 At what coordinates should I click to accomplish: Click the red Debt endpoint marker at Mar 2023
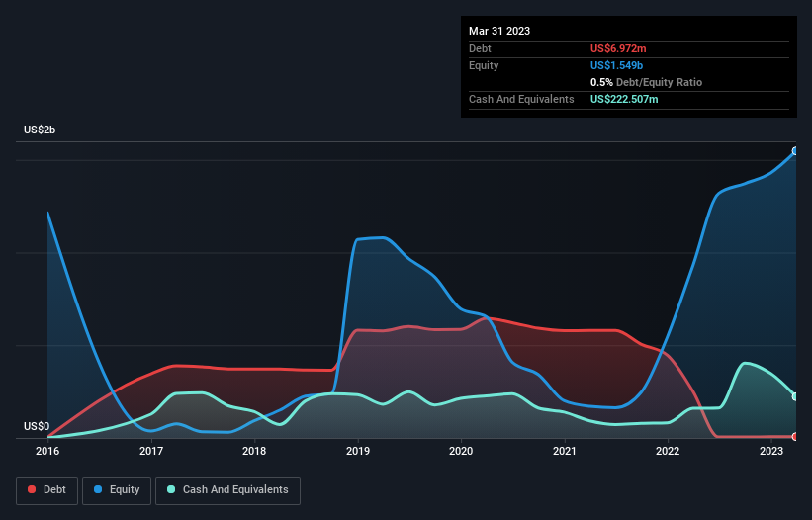[x=795, y=437]
